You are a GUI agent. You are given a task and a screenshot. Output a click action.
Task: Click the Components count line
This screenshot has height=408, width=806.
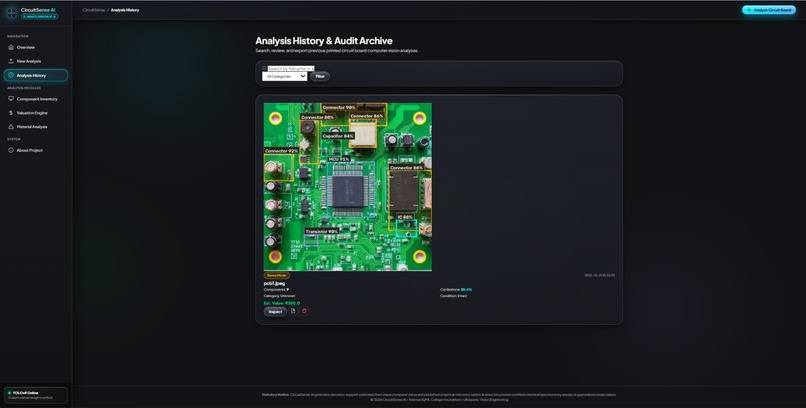pos(276,290)
